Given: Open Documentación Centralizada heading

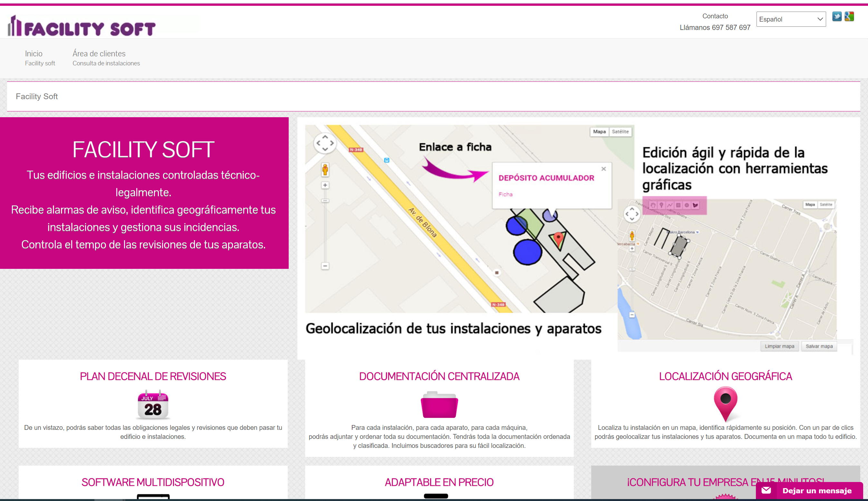Looking at the screenshot, I should tap(439, 376).
